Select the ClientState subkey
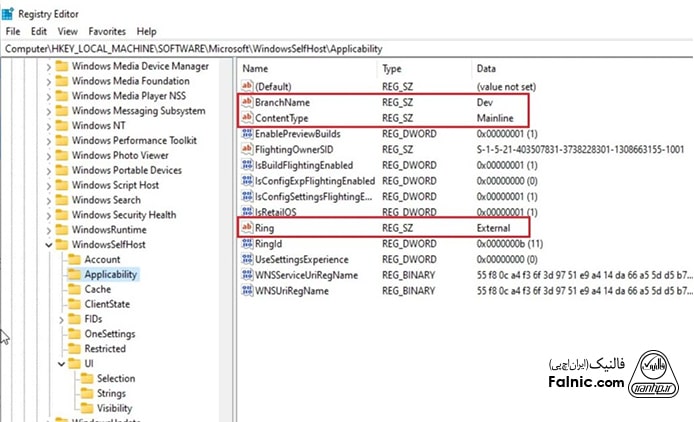Viewport: 694px width, 422px height. pyautogui.click(x=106, y=304)
